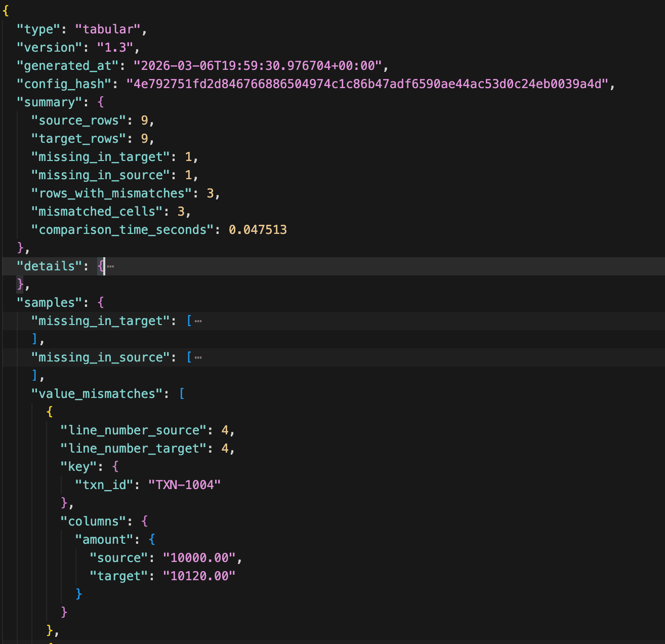Click the opening brace of "value_mismatches" entry
The height and width of the screenshot is (644, 665).
click(49, 412)
